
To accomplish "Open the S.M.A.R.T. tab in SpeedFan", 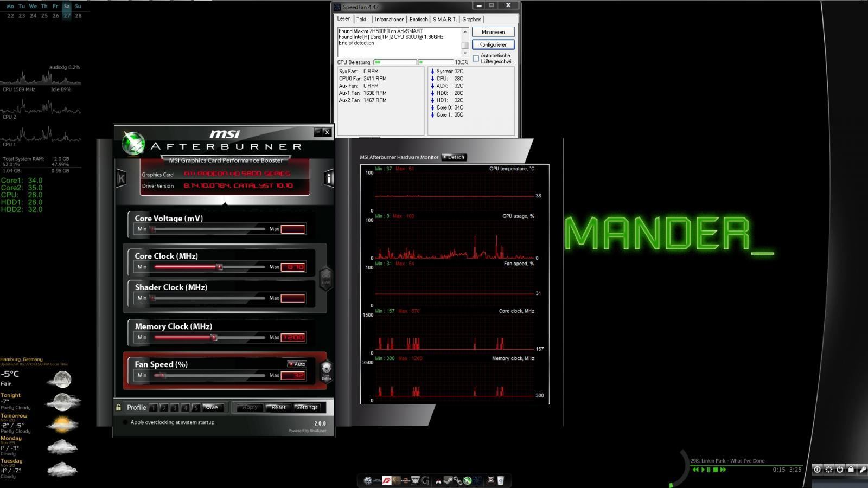I will pyautogui.click(x=444, y=20).
